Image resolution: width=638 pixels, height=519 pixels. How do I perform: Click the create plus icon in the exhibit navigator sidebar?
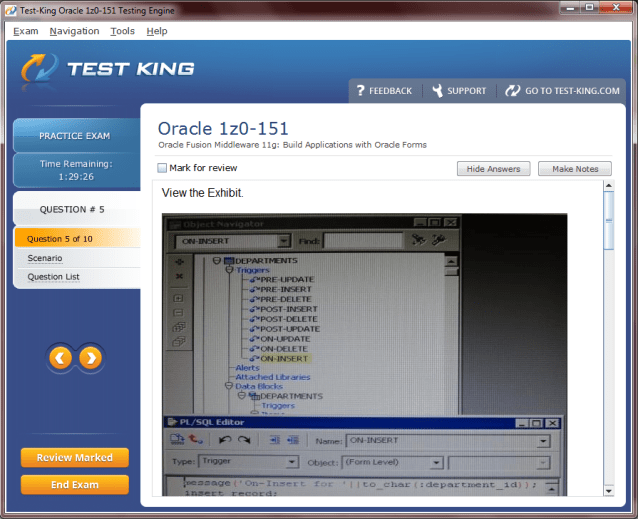pyautogui.click(x=179, y=262)
